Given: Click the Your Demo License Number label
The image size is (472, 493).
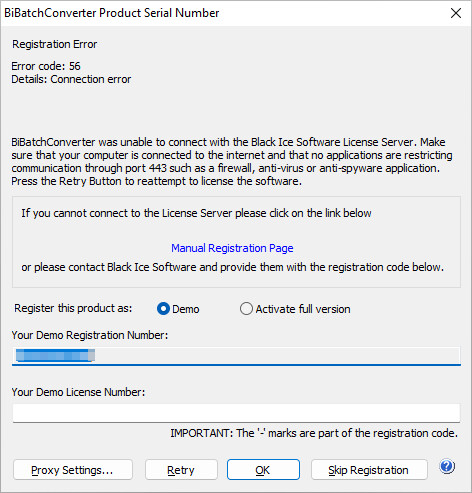Looking at the screenshot, I should coord(78,392).
